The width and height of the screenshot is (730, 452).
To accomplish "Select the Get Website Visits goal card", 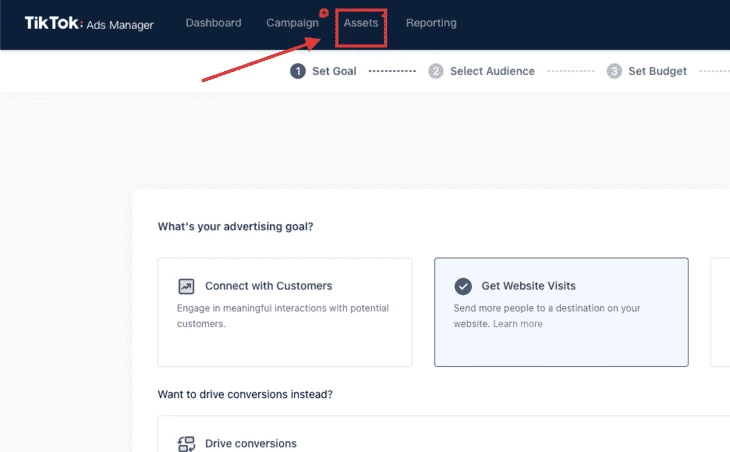I will (x=561, y=312).
